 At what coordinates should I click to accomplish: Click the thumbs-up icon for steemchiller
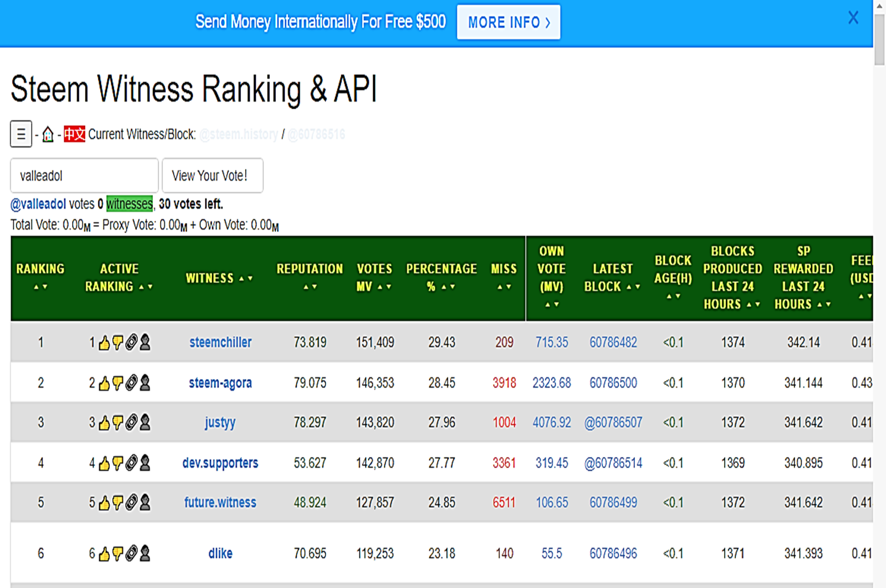104,343
